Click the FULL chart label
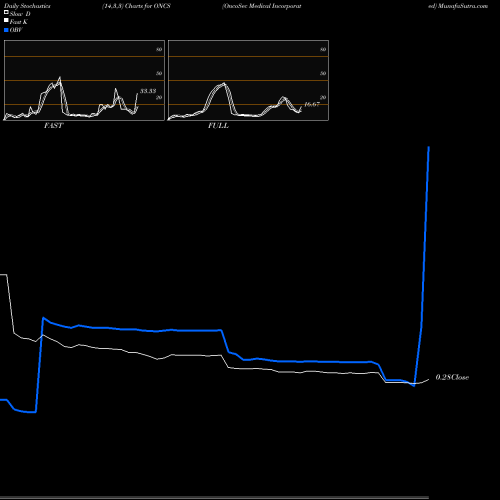 (218, 125)
